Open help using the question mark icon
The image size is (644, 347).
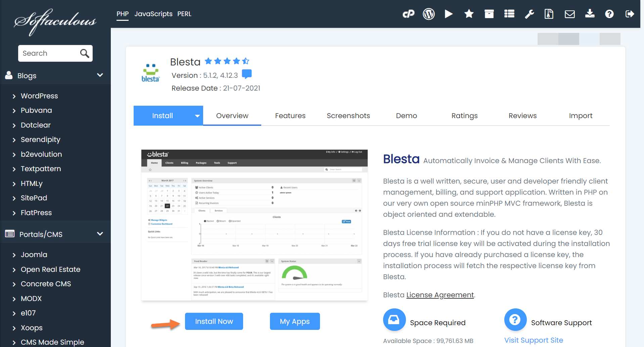(x=609, y=14)
